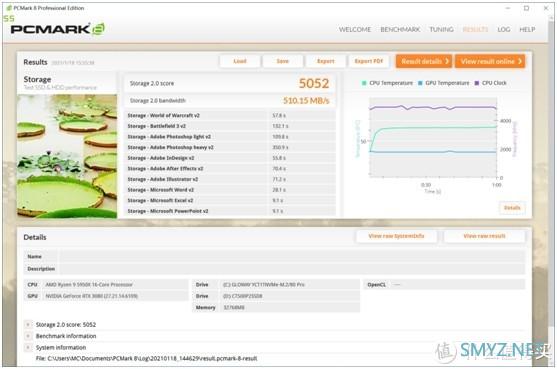
Task: Click View result online button
Action: [490, 61]
